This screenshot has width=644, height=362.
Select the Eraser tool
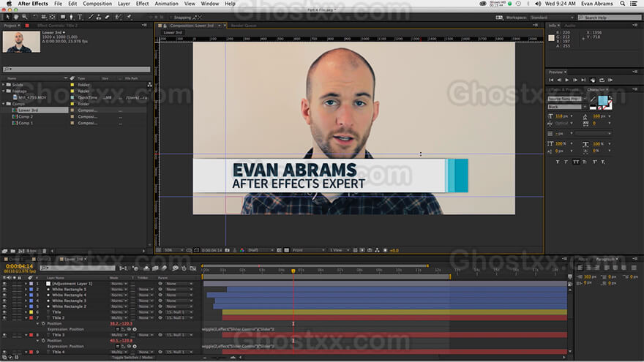pyautogui.click(x=107, y=17)
